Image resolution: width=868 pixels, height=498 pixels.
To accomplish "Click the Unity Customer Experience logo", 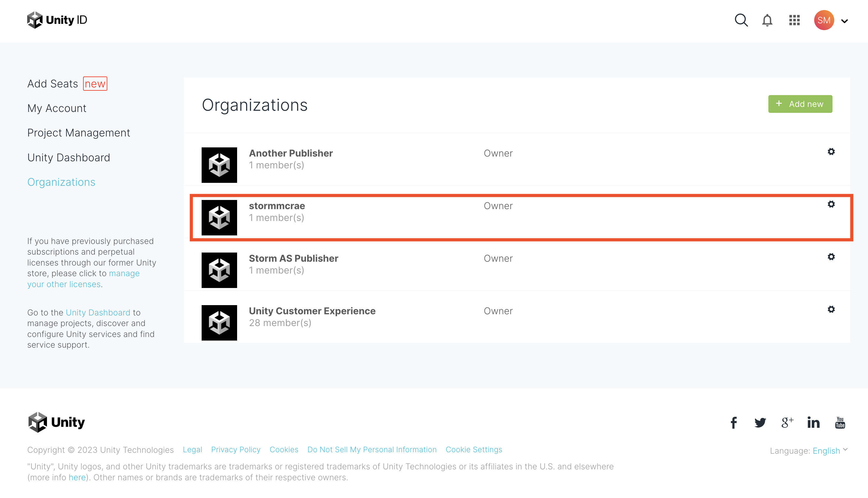I will pyautogui.click(x=219, y=323).
